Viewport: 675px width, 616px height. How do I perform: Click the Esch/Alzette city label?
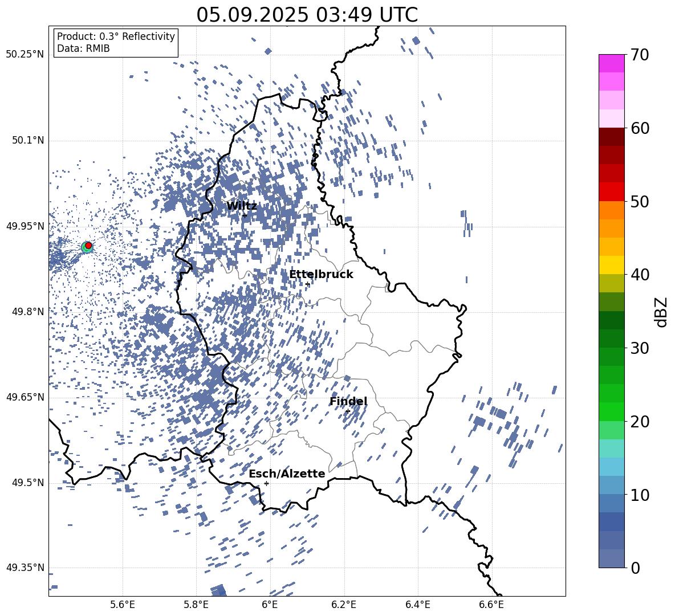point(287,474)
